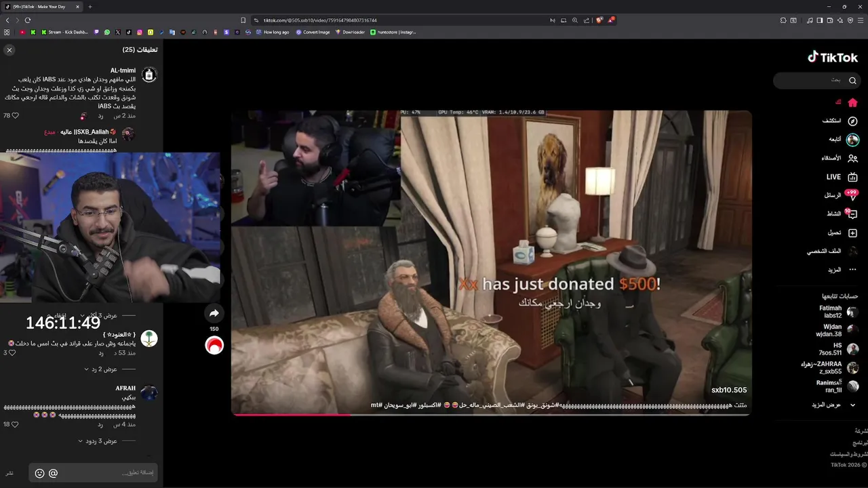The width and height of the screenshot is (868, 488).
Task: Open Fatimah iabs12 followed account
Action: (x=838, y=312)
